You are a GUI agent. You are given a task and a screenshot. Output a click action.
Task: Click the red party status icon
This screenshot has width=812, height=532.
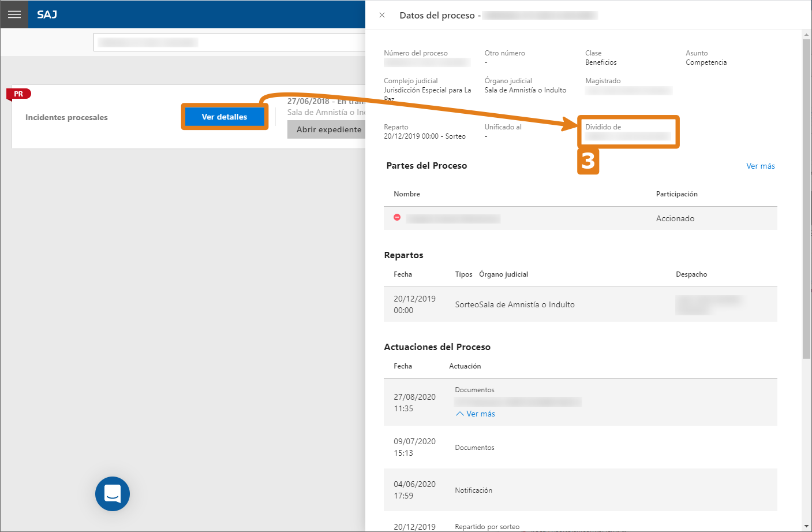397,217
